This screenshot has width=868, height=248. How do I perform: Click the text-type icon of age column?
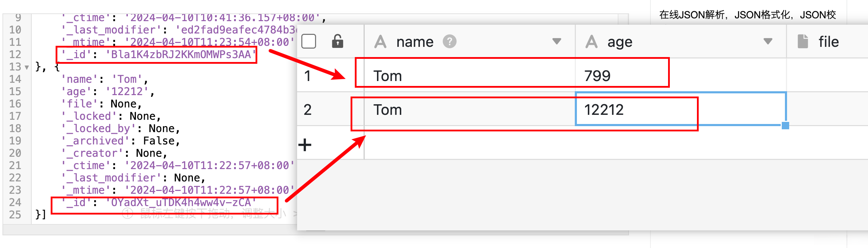tap(591, 42)
